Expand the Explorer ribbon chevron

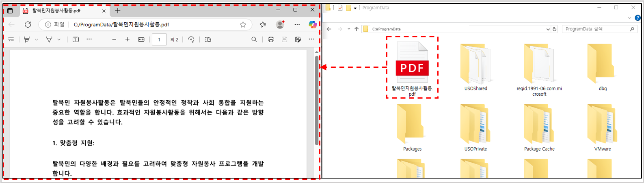pos(630,18)
